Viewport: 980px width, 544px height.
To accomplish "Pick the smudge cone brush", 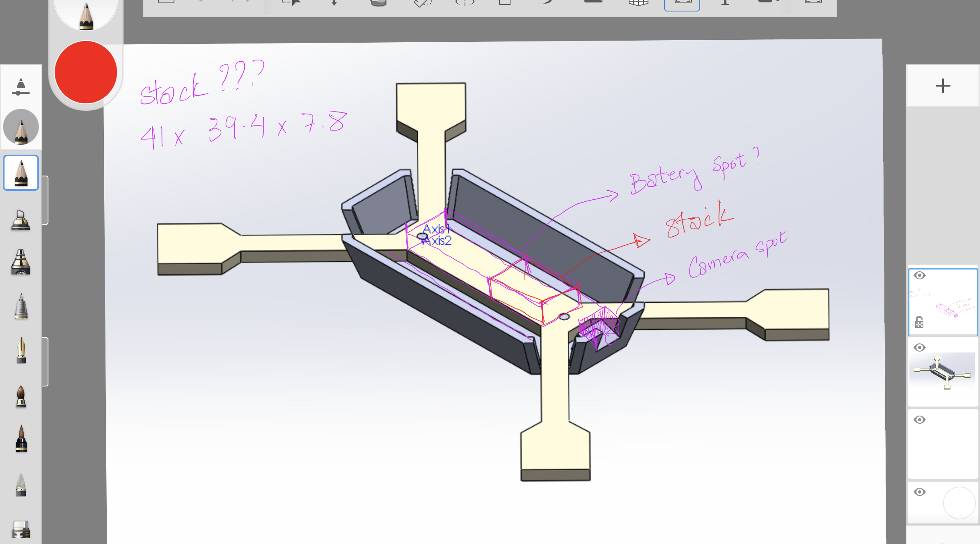I will click(21, 485).
